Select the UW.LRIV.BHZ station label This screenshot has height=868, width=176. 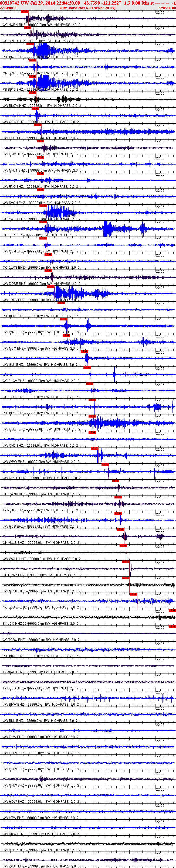coord(13,154)
